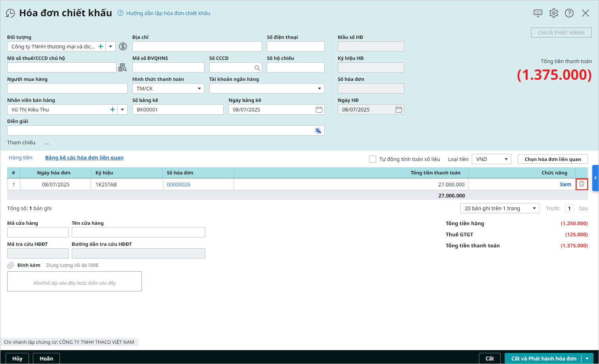Screen dimensions: 599x364
Task: Click the Đính kèm paperclip icon
Action: click(11, 265)
